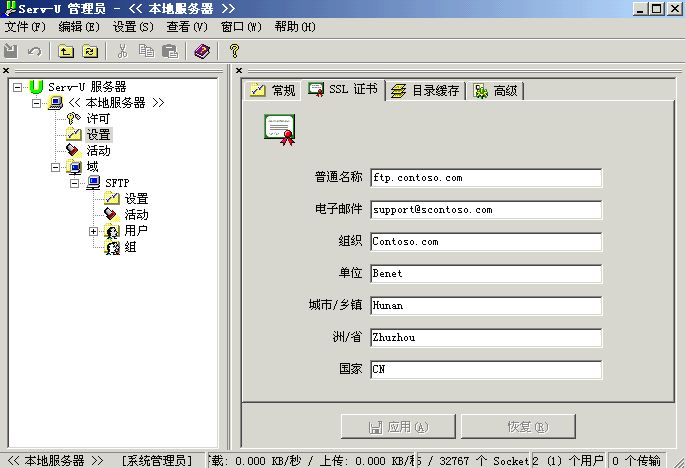686x468 pixels.
Task: Select the << 本地服务器 >> tree item
Action: (x=116, y=103)
